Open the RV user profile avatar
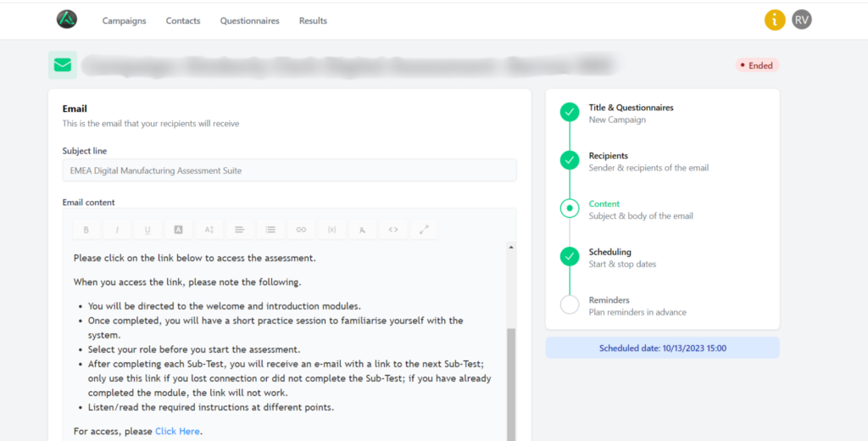Image resolution: width=868 pixels, height=441 pixels. (x=802, y=20)
